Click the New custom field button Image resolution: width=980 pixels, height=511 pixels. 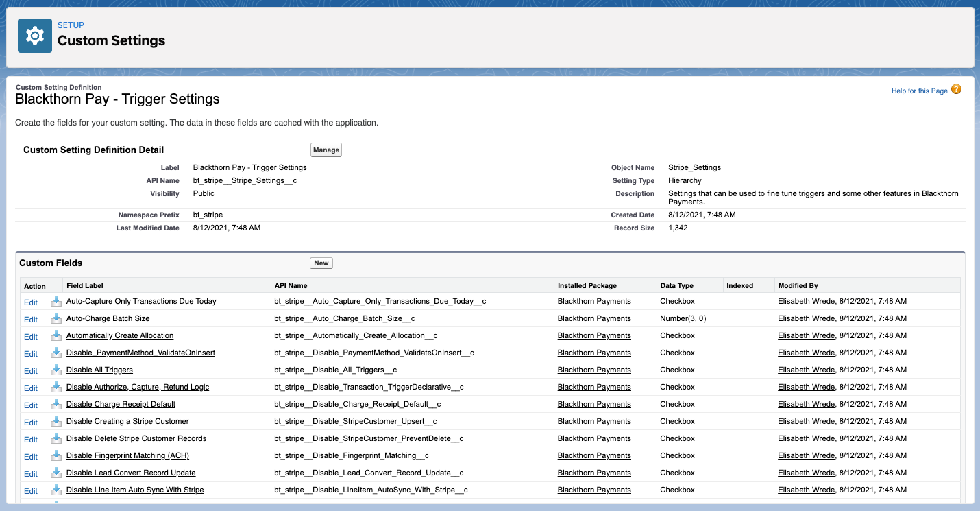(x=321, y=263)
